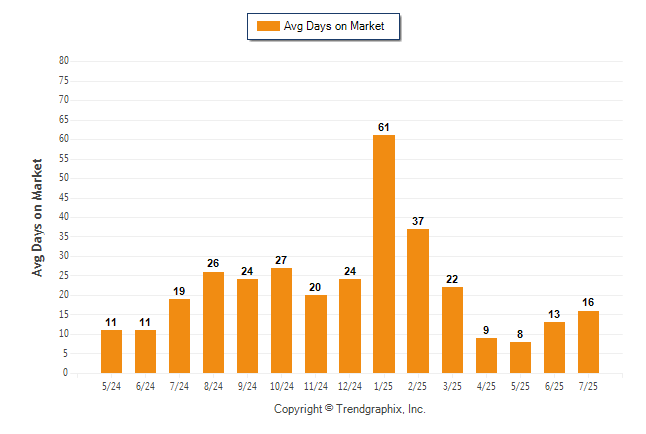Click the 5/24 bar labeled 11
646x434 pixels.
(x=111, y=352)
